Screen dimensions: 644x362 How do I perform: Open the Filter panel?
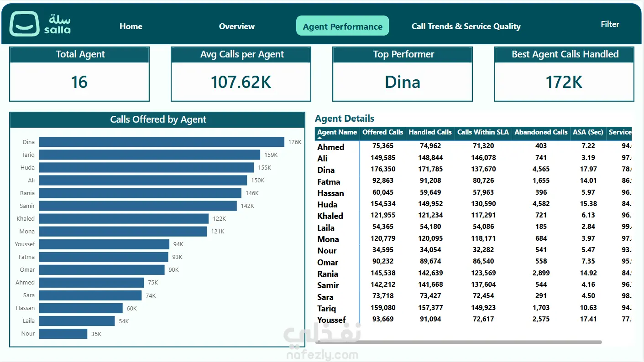[610, 24]
